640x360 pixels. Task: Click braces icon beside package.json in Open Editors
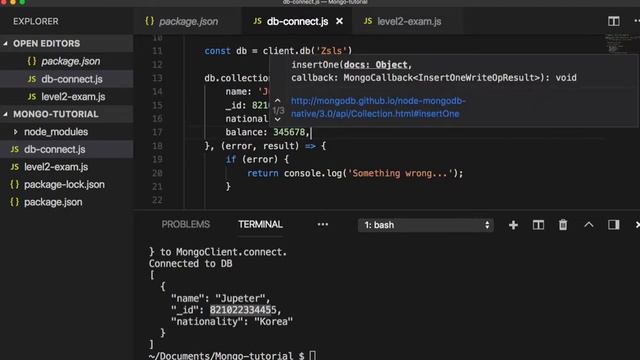point(32,61)
